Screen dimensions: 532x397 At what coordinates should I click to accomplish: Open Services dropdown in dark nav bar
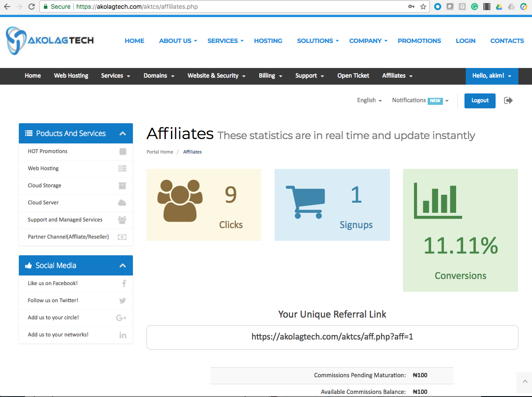click(x=115, y=75)
